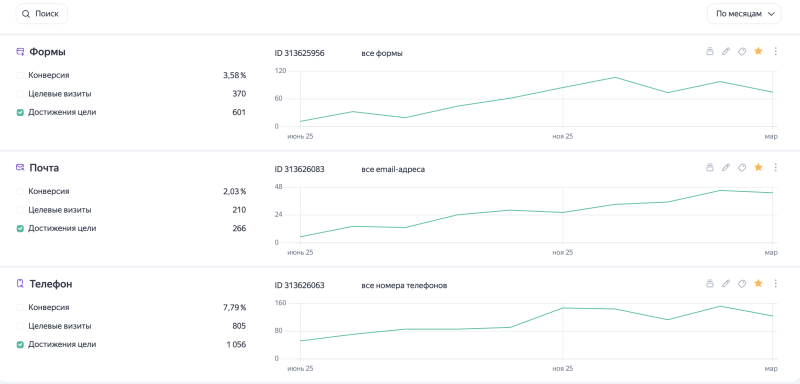
Task: Open the Телефон goal title
Action: tap(51, 284)
